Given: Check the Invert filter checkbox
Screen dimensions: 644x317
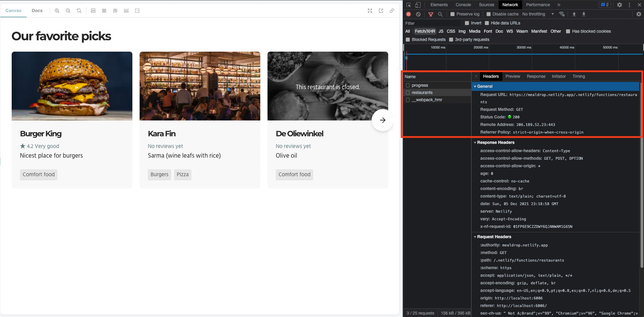Looking at the screenshot, I should [x=467, y=23].
